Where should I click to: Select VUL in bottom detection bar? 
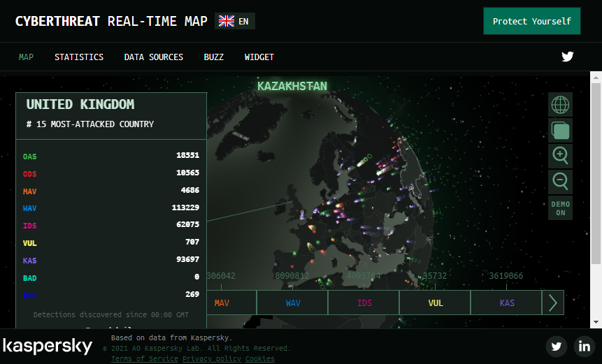(x=435, y=303)
